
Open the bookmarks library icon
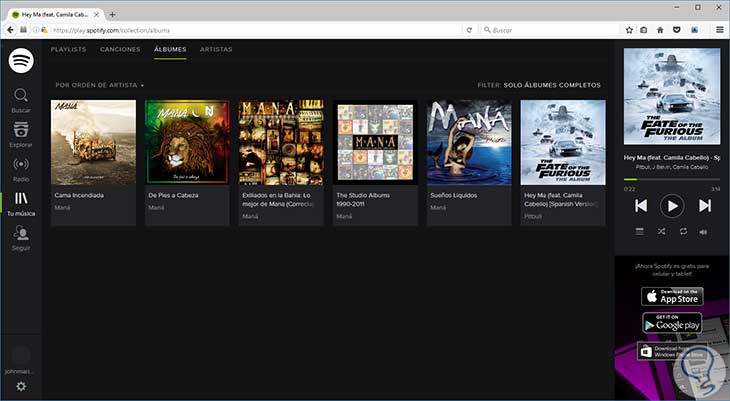click(x=643, y=30)
